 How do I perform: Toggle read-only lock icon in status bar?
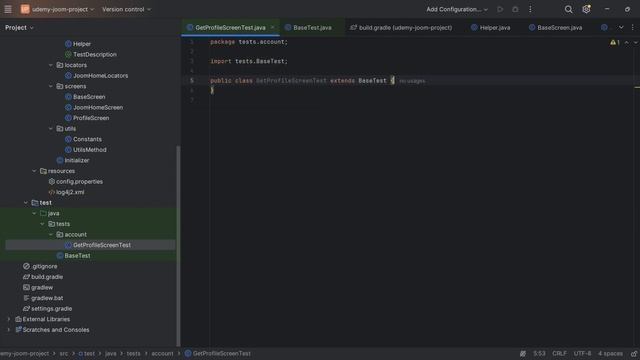click(x=634, y=353)
